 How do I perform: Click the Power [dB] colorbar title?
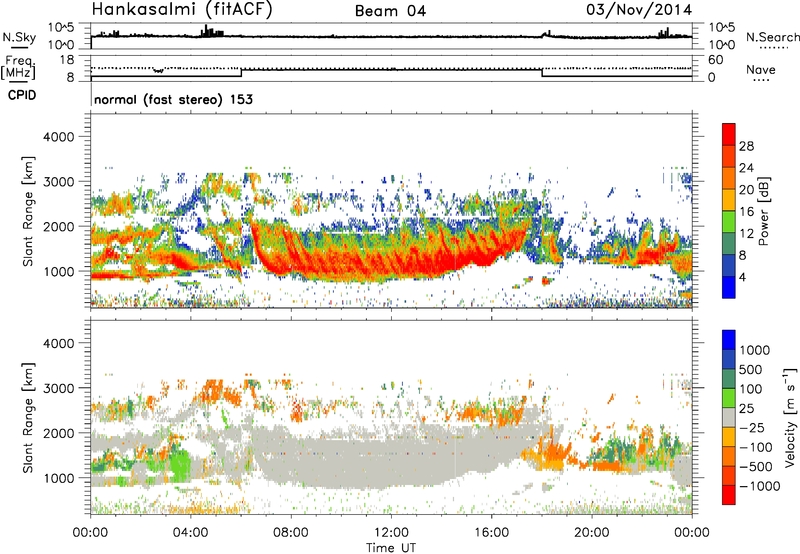point(763,211)
